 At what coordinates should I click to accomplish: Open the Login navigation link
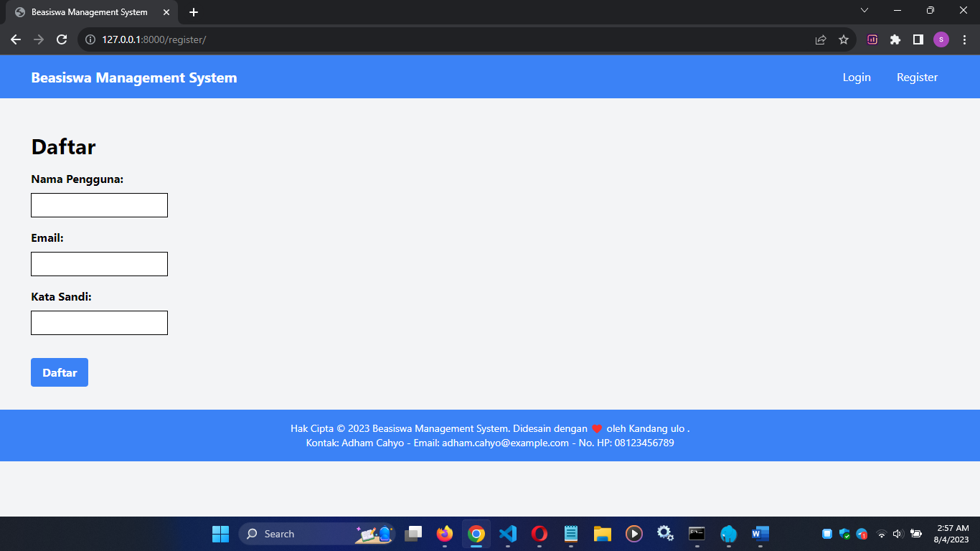click(857, 77)
